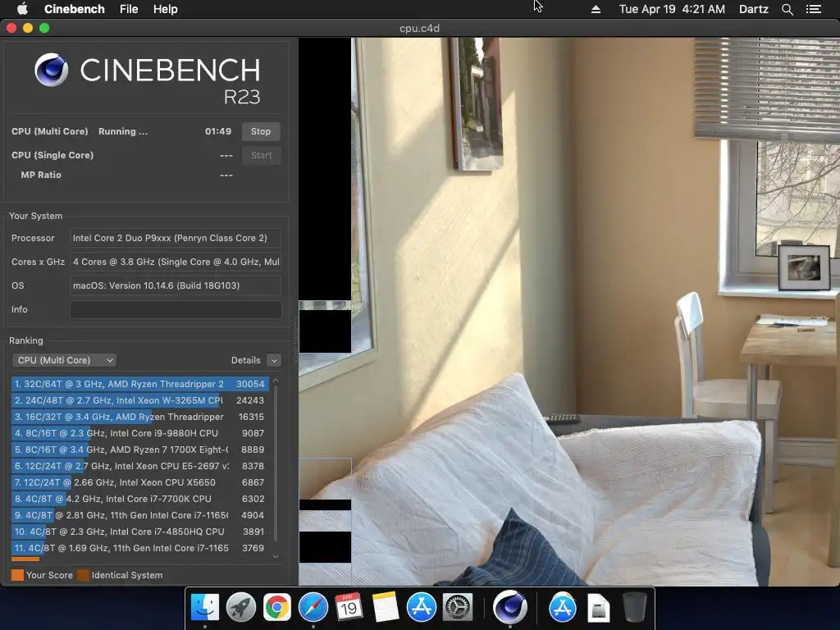
Task: Click the ranking list scroll down arrow
Action: [x=276, y=557]
